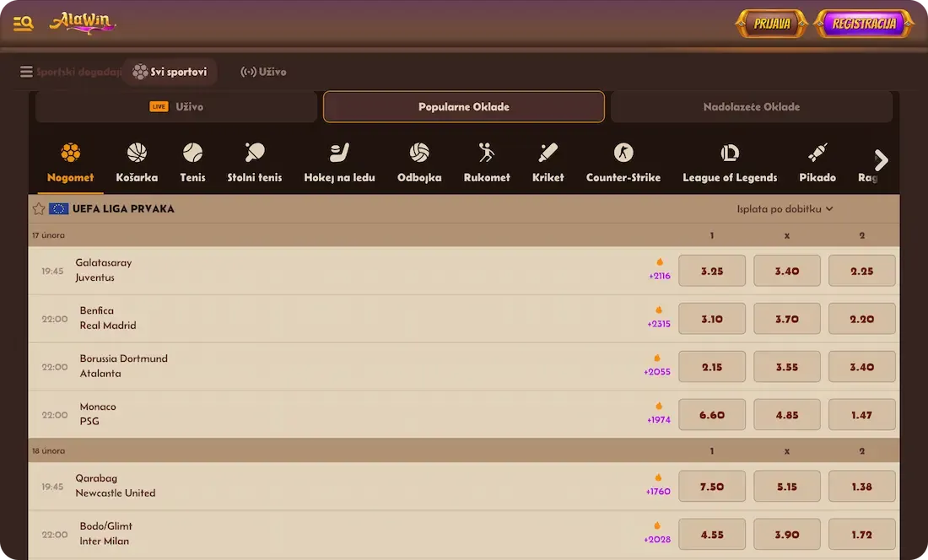Viewport: 928px width, 560px height.
Task: Select the Košarka basketball icon
Action: tap(136, 152)
